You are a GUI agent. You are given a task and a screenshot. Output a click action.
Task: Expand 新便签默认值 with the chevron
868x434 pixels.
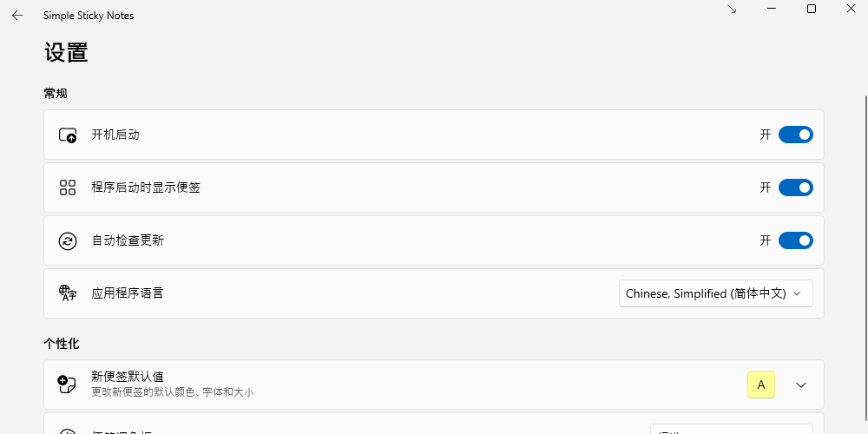pos(801,385)
